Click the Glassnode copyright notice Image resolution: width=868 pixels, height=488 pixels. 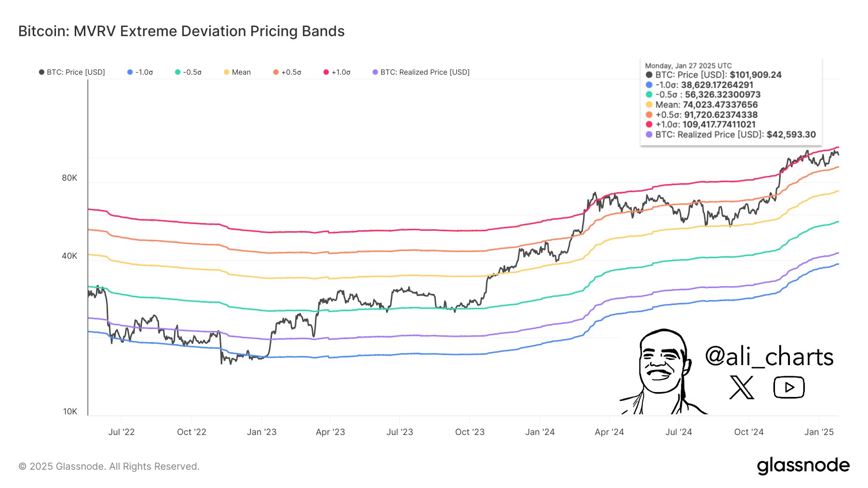[109, 466]
